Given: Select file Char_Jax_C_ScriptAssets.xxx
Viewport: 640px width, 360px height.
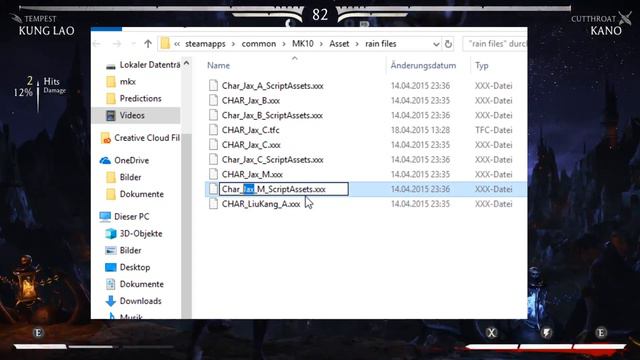Looking at the screenshot, I should pyautogui.click(x=272, y=159).
